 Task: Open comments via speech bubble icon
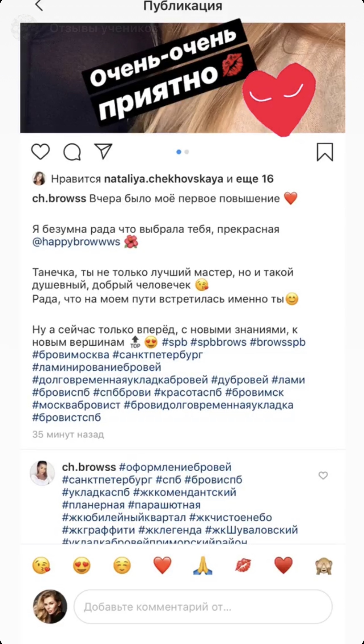pyautogui.click(x=72, y=152)
